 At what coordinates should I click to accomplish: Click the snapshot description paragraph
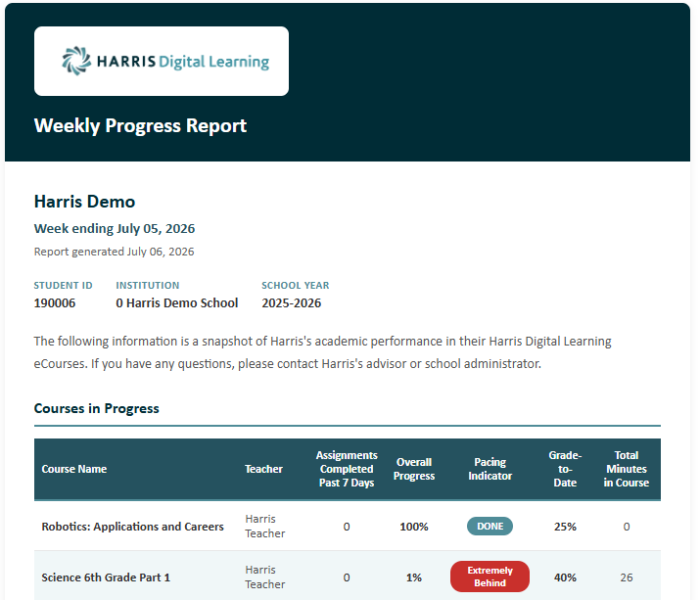point(322,352)
